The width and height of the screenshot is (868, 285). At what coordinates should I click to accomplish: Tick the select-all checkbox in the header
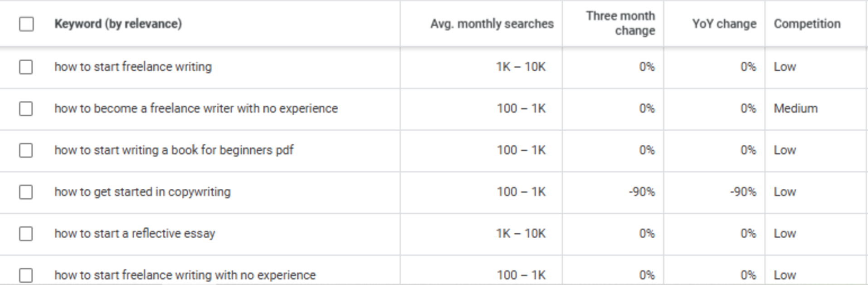coord(26,24)
